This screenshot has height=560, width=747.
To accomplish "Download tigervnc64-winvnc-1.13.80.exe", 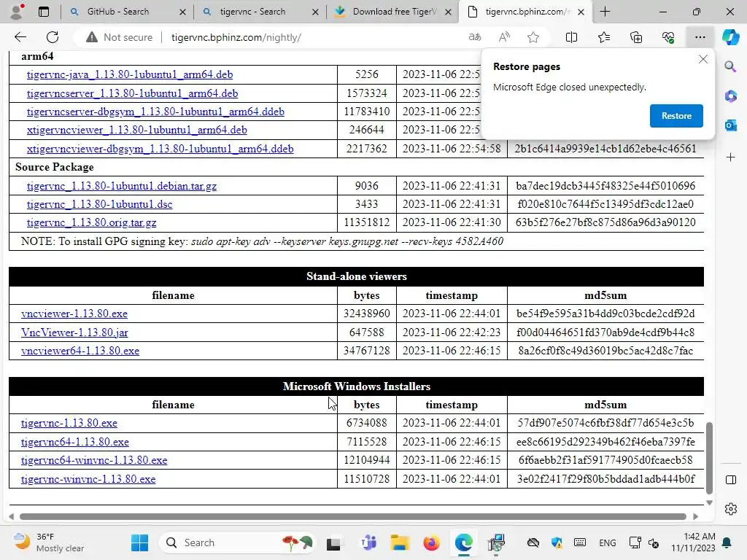I will point(94,460).
